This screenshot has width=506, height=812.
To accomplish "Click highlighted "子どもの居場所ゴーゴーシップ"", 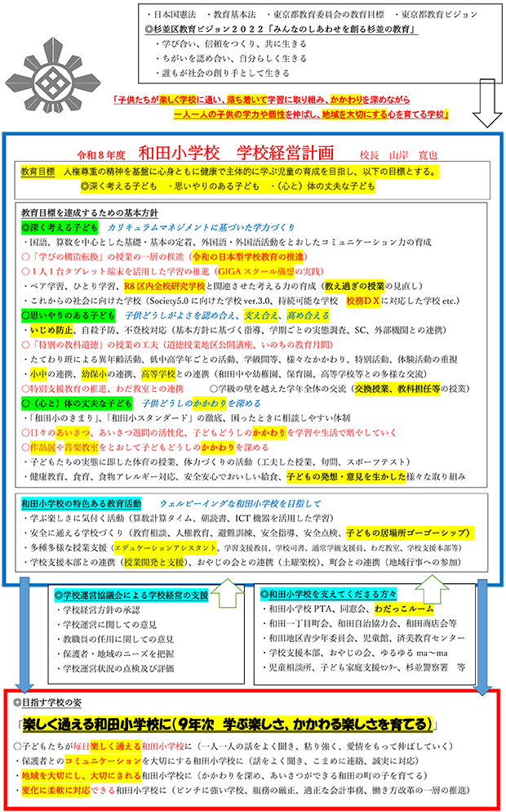I will pos(411,533).
